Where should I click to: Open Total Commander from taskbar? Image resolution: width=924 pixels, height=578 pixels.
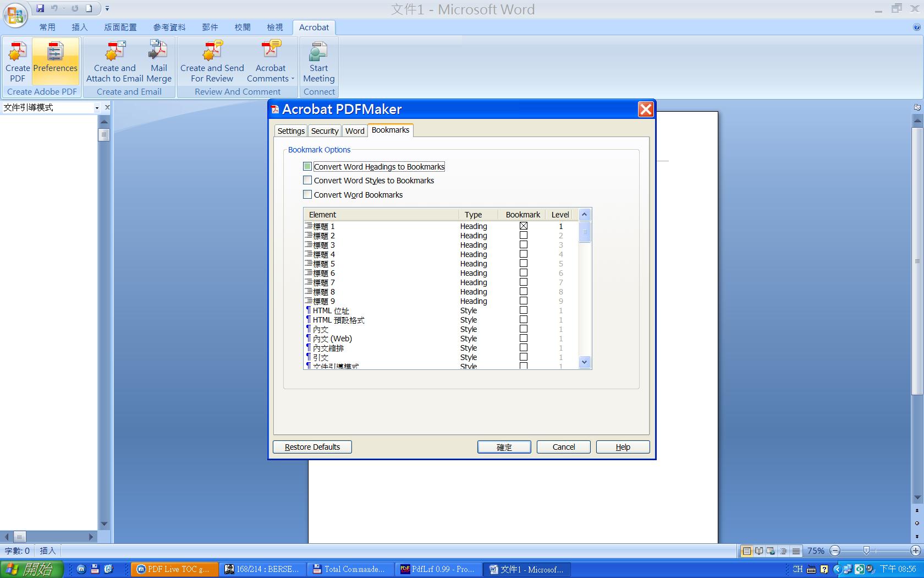[x=350, y=569]
